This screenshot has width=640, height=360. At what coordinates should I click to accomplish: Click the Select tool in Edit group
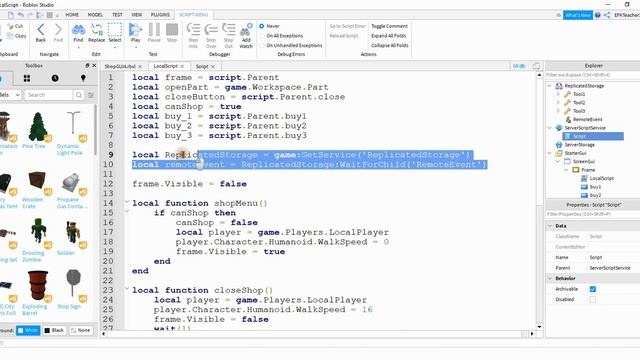coord(115,32)
